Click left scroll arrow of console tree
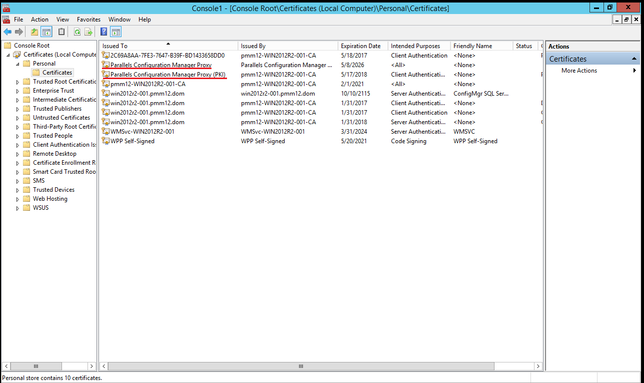Image resolution: width=644 pixels, height=383 pixels. (6, 366)
